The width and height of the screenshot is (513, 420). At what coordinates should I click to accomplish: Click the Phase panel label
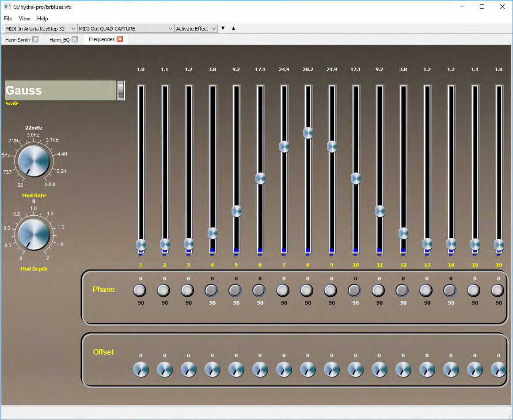[x=103, y=289]
